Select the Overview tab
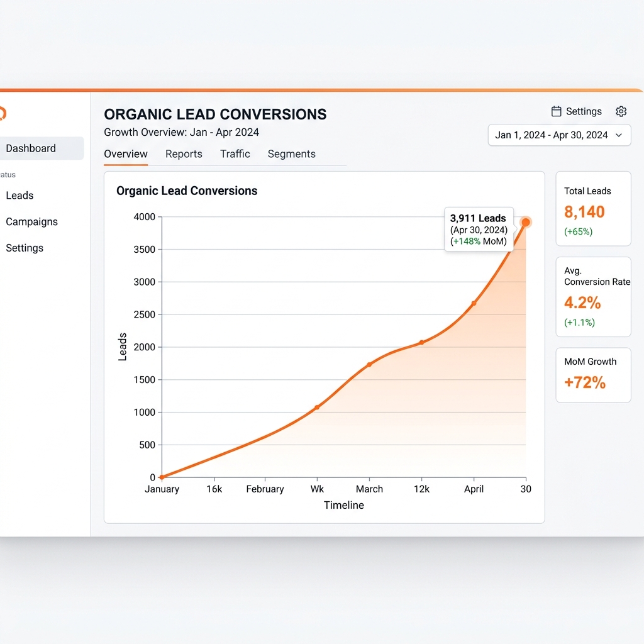The image size is (644, 644). click(126, 154)
